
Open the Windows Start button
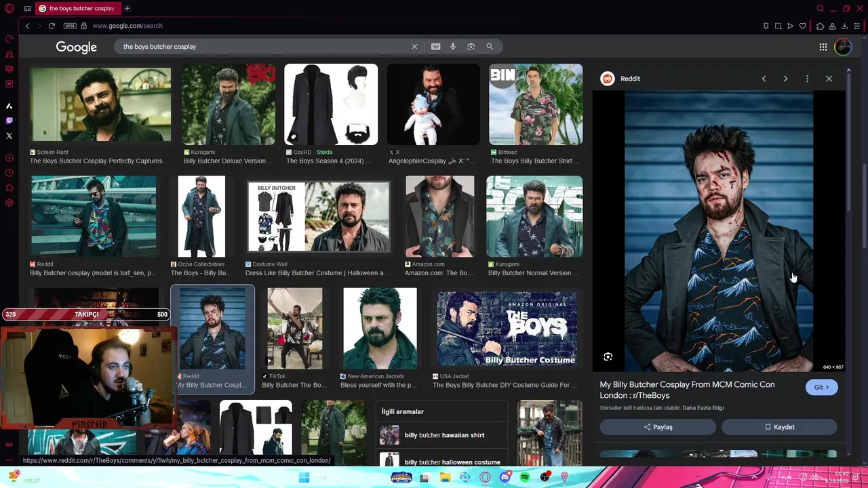click(304, 478)
